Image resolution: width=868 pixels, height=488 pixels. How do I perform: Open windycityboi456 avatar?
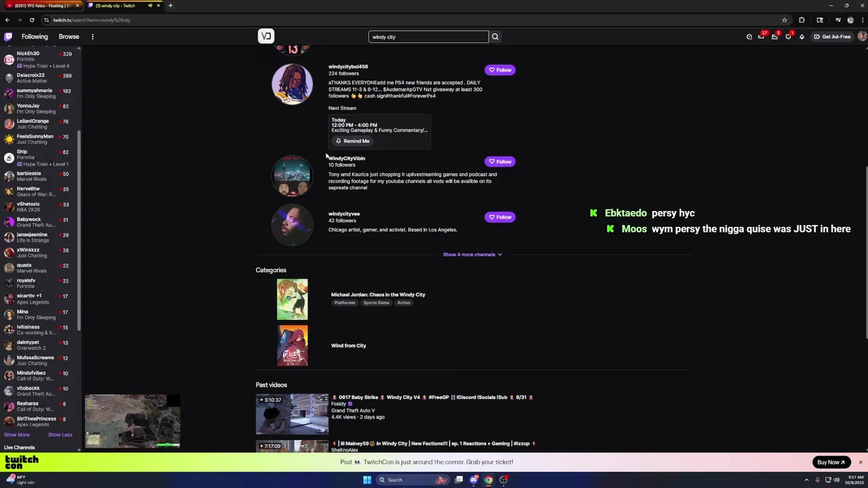pos(292,84)
